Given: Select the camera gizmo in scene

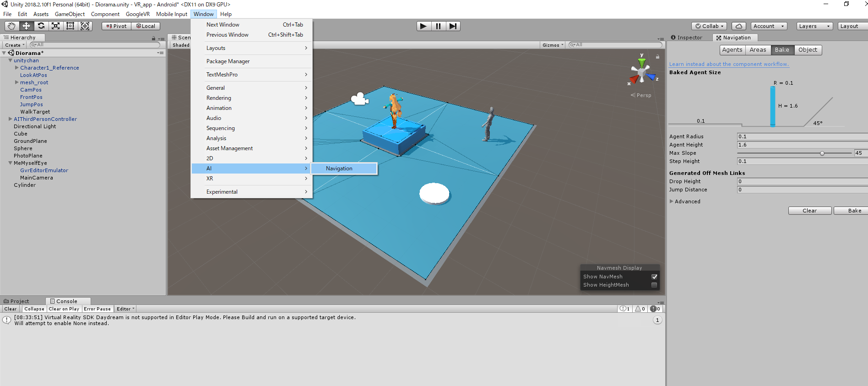Looking at the screenshot, I should pyautogui.click(x=360, y=99).
